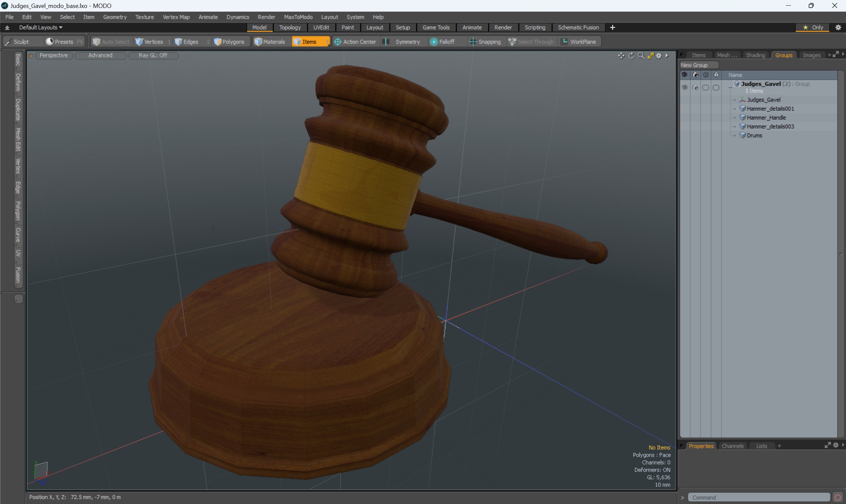
Task: Click the Ray GL Off toggle
Action: tap(152, 55)
